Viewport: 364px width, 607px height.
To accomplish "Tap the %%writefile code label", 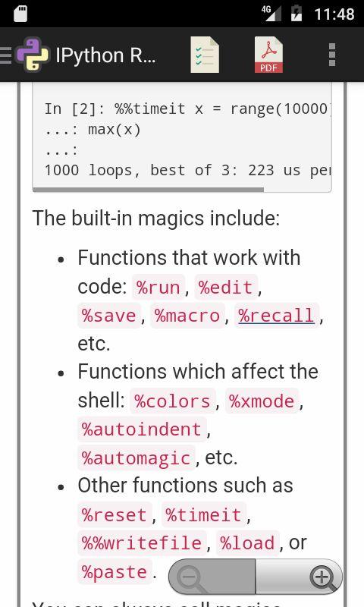I will (x=142, y=543).
